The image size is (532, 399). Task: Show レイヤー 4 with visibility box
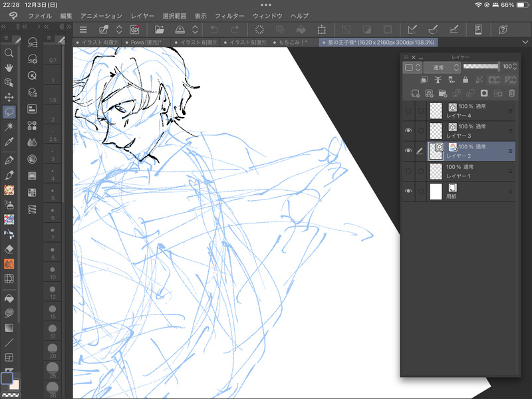point(408,111)
